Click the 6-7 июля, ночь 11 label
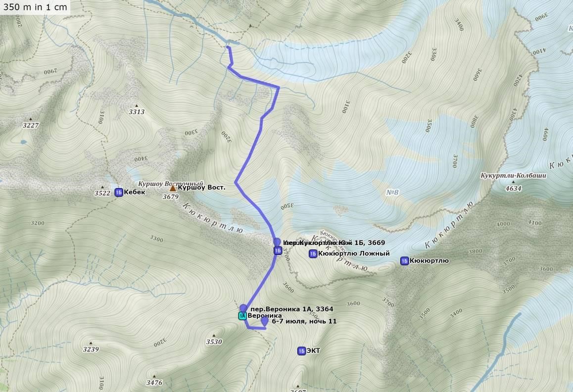573x392 pixels. (304, 321)
